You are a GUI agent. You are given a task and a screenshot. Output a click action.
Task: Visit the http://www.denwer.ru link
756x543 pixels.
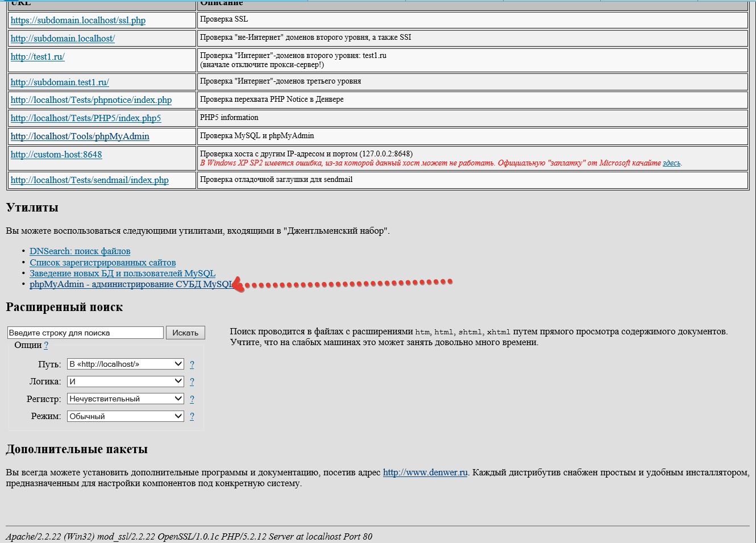point(425,472)
